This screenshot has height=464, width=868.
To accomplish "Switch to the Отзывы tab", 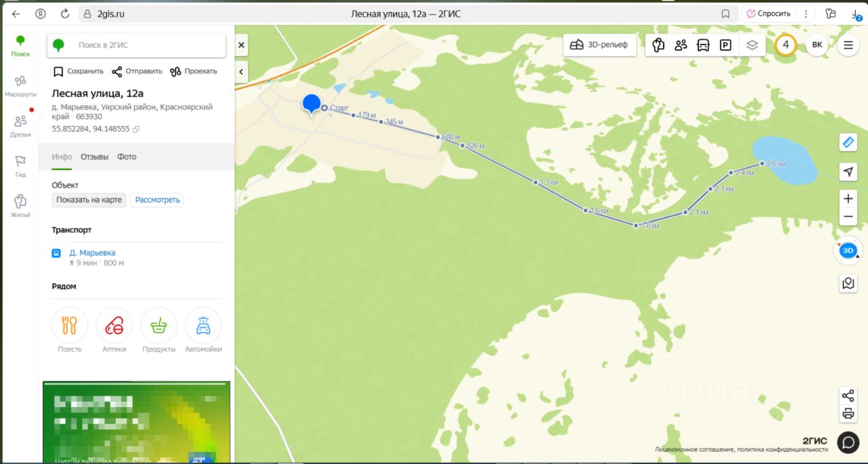I will click(94, 157).
